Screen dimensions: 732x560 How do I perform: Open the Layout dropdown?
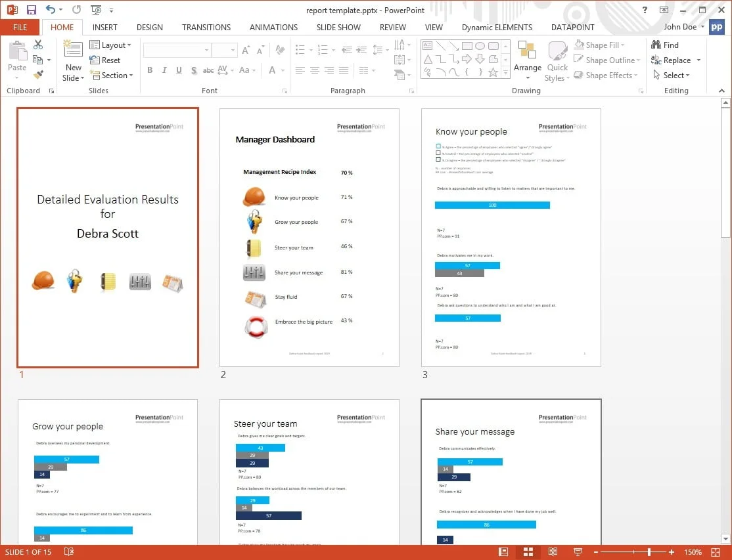click(112, 45)
